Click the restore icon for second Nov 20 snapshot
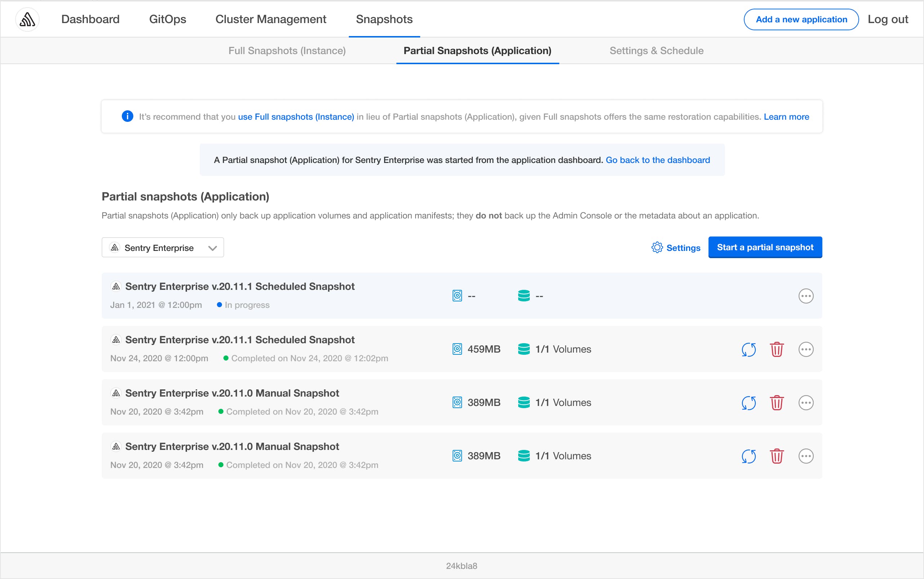Viewport: 924px width, 579px height. tap(748, 456)
